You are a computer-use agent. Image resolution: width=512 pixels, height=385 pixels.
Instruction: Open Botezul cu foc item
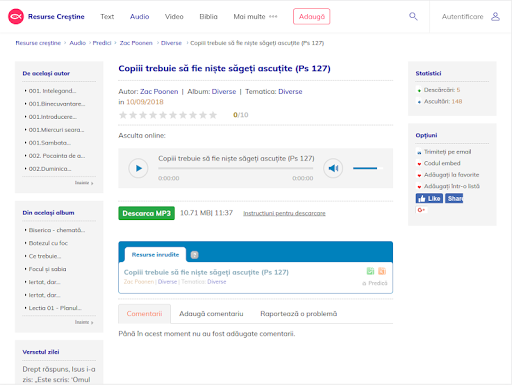coord(48,243)
